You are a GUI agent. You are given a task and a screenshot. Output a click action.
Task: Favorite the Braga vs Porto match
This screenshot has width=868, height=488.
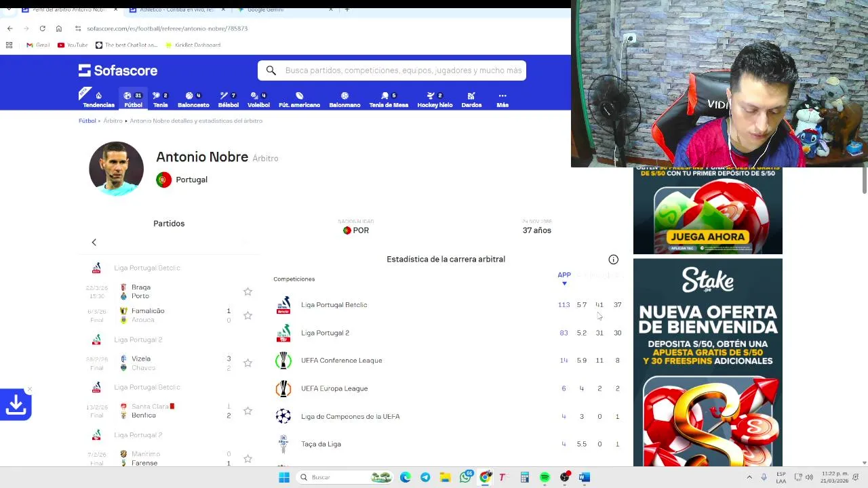[x=248, y=291]
